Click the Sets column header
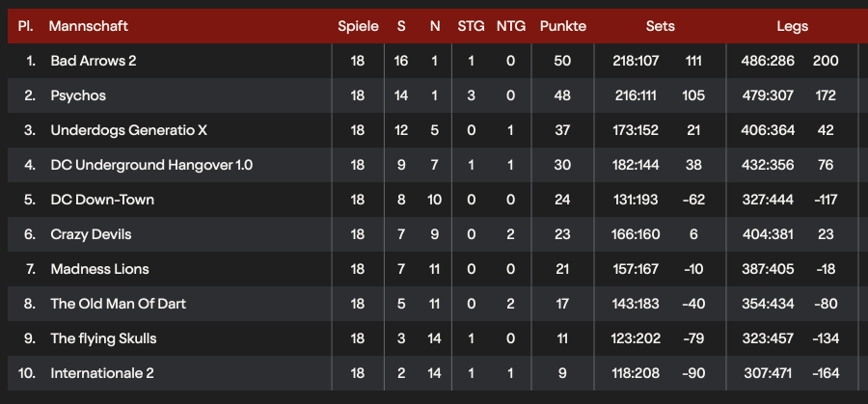868x404 pixels. tap(660, 26)
